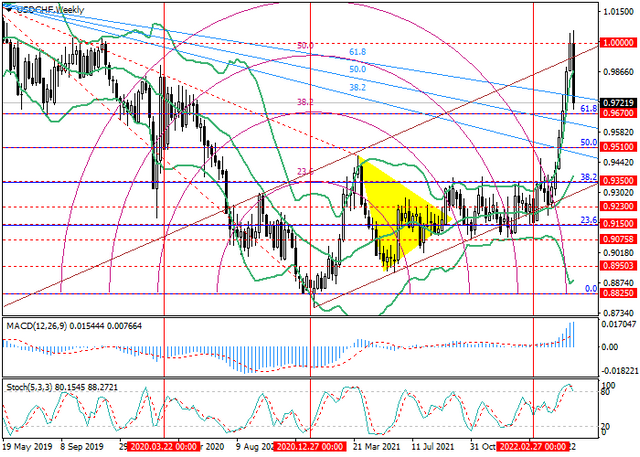This screenshot has width=640, height=457.
Task: Click the red 1.00000 price level label
Action: click(x=618, y=43)
